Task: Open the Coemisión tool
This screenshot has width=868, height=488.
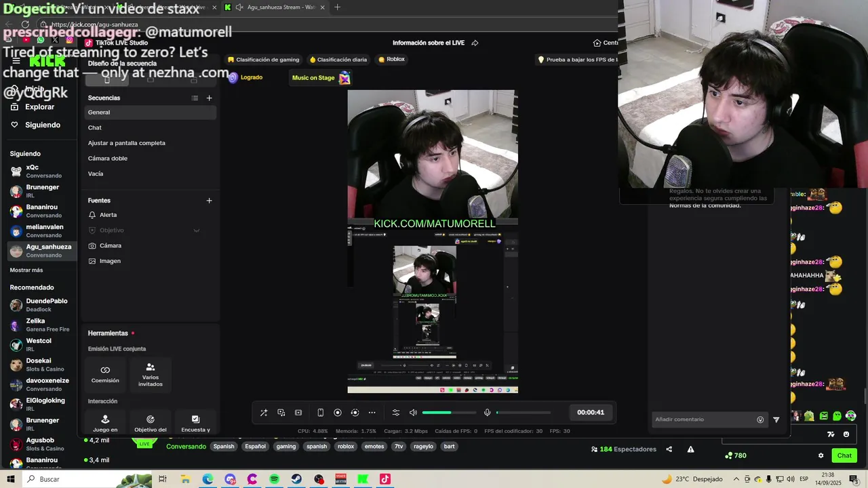Action: click(105, 374)
